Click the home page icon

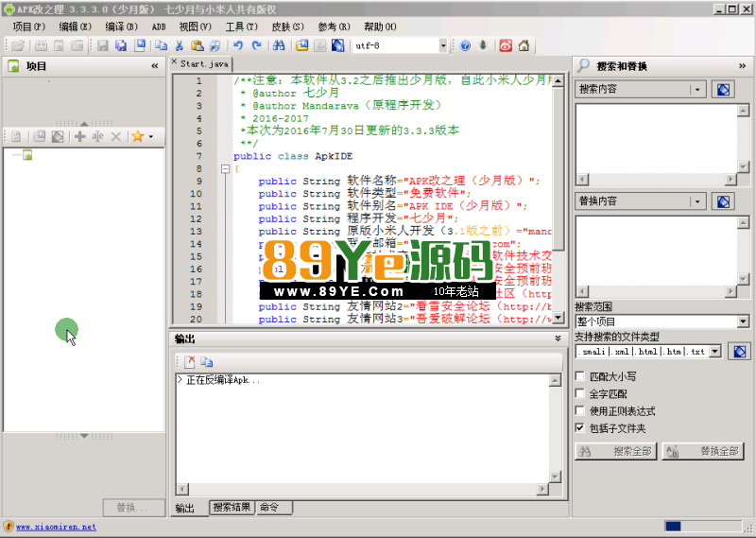tap(524, 45)
